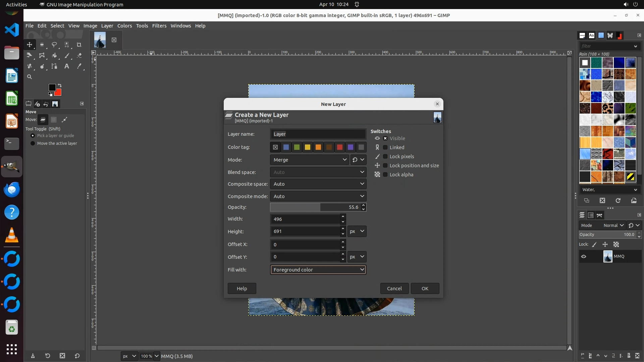Check the Lock pixels option
The width and height of the screenshot is (644, 362).
385,157
